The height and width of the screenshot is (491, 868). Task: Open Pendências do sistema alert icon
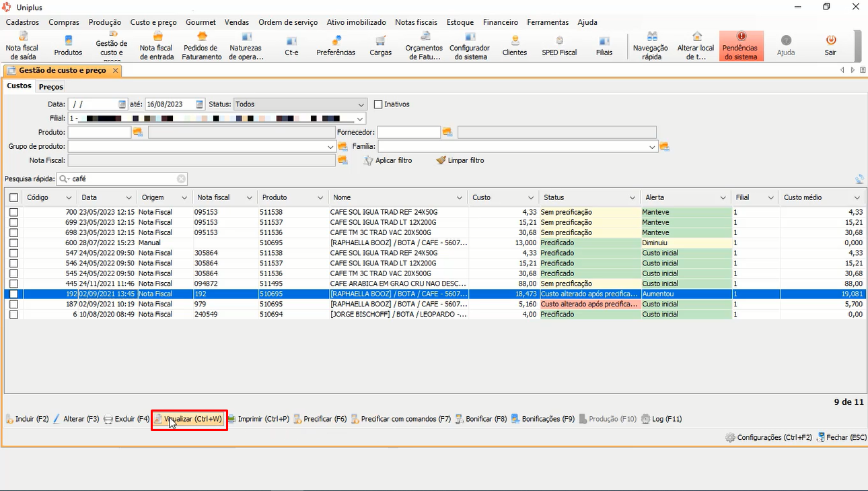(x=741, y=46)
